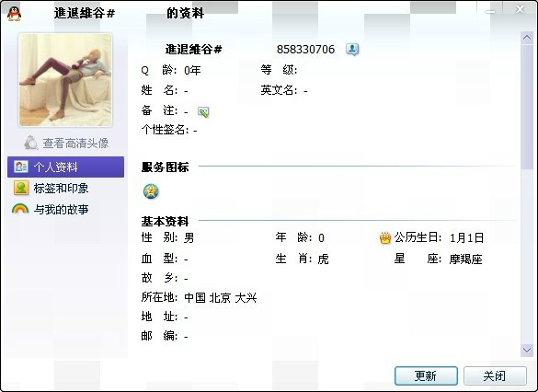Click the scrollbar up arrow
The height and width of the screenshot is (392, 538).
click(527, 38)
